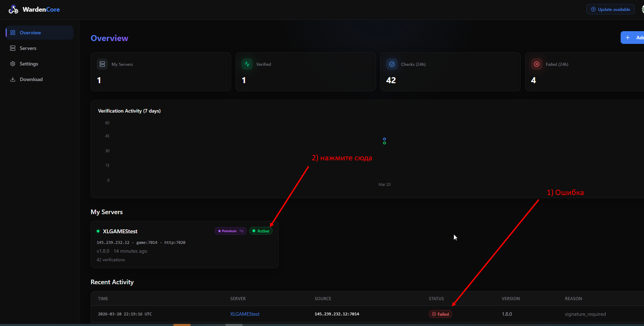Click the Download arrow icon in sidebar
This screenshot has width=644, height=326.
pyautogui.click(x=13, y=79)
